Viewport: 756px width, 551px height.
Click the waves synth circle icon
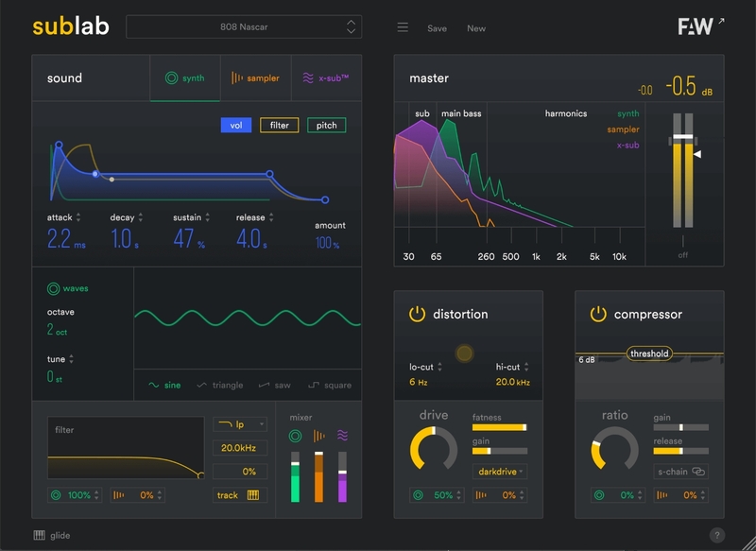coord(53,289)
